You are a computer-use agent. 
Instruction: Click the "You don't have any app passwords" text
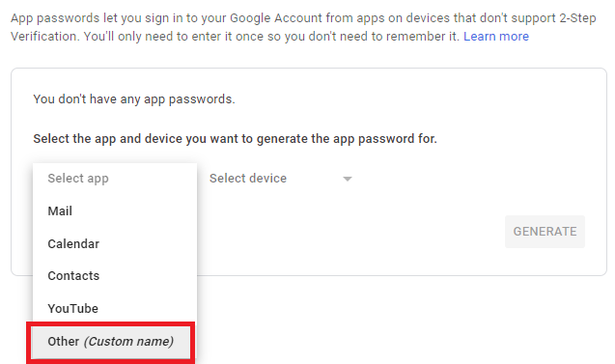tap(134, 99)
